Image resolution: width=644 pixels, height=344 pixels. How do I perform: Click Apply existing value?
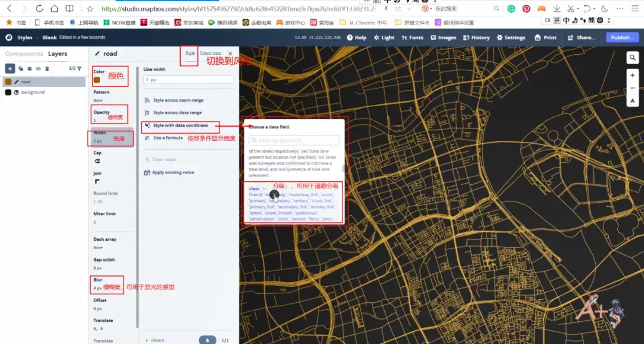pyautogui.click(x=169, y=172)
